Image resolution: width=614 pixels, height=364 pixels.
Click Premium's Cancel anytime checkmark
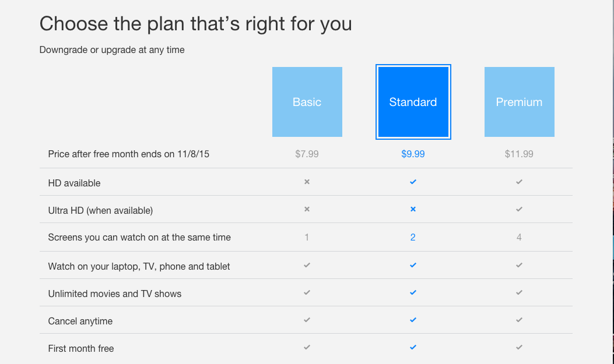pos(519,320)
